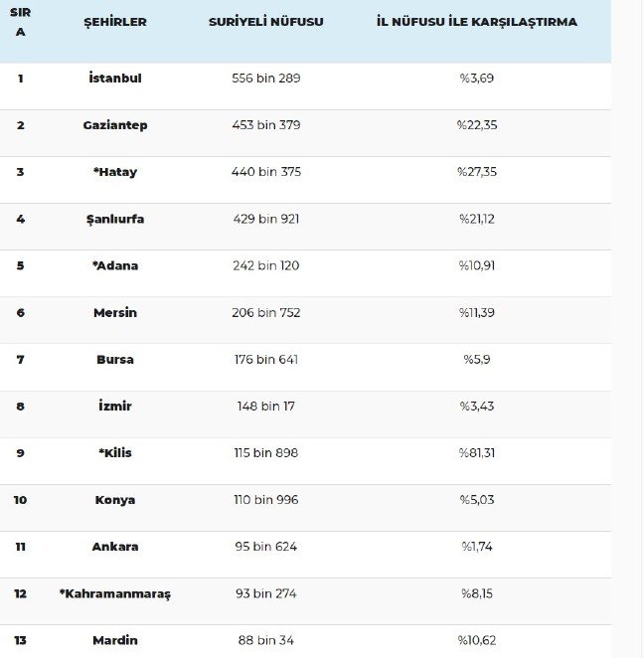Viewport: 644px width, 658px height.
Task: Select the Mardin city cell
Action: [x=115, y=640]
